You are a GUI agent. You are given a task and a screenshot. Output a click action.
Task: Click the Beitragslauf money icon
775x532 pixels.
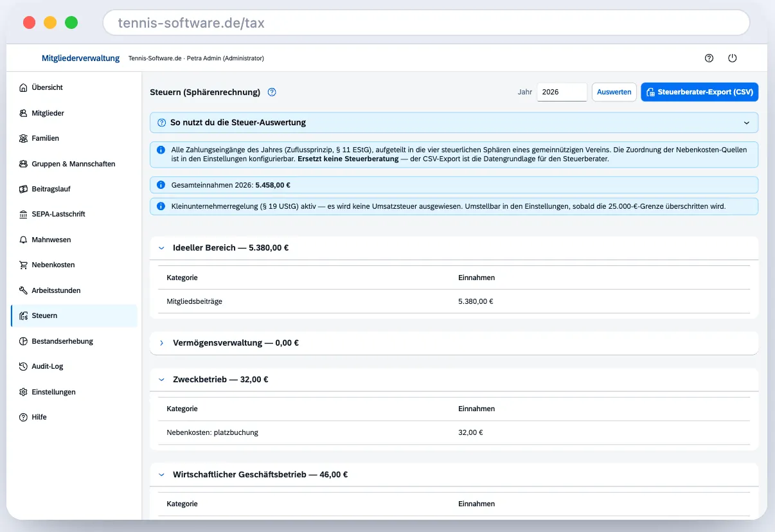tap(24, 189)
